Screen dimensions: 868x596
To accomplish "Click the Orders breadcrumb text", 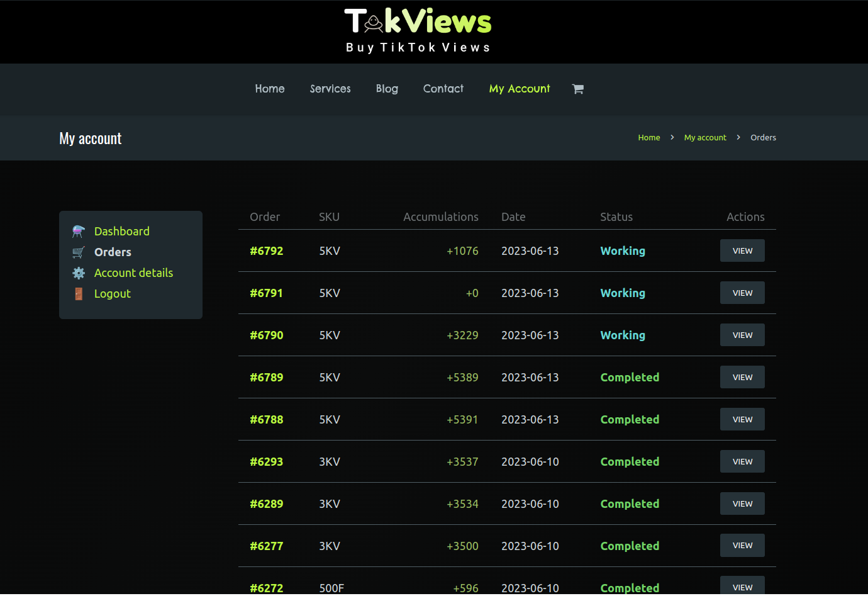I will tap(763, 138).
